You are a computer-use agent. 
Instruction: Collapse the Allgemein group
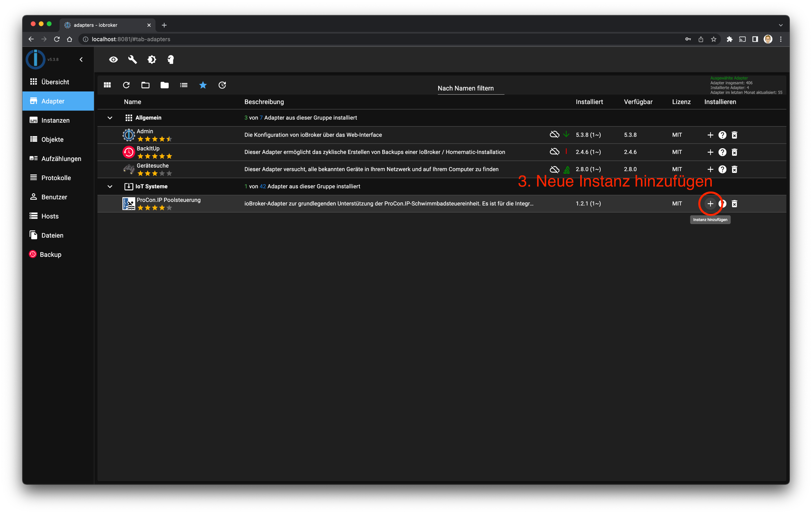tap(110, 118)
